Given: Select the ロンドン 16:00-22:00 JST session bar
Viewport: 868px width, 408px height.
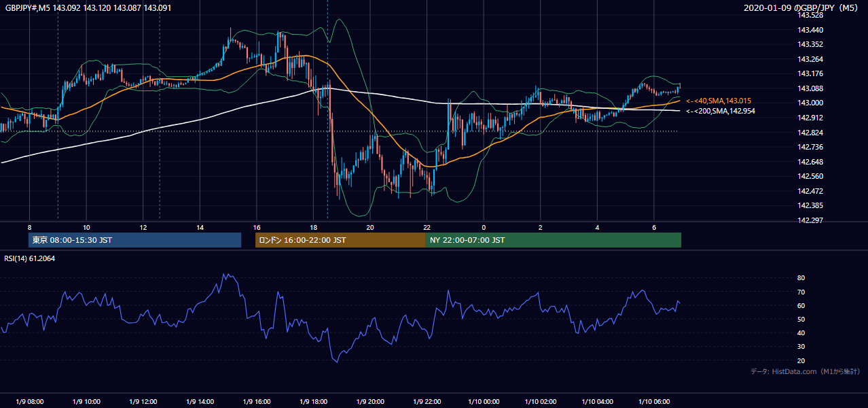Looking at the screenshot, I should tap(340, 240).
